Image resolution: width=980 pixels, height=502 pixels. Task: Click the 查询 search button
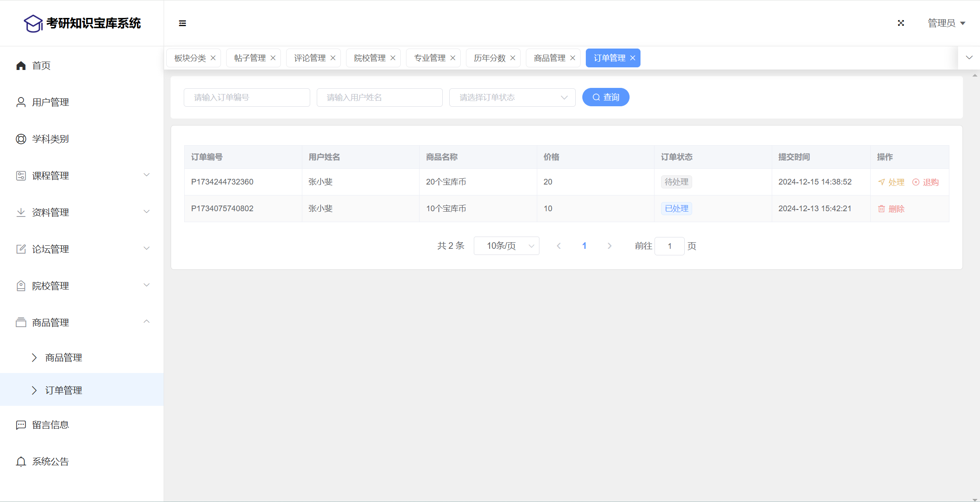605,97
